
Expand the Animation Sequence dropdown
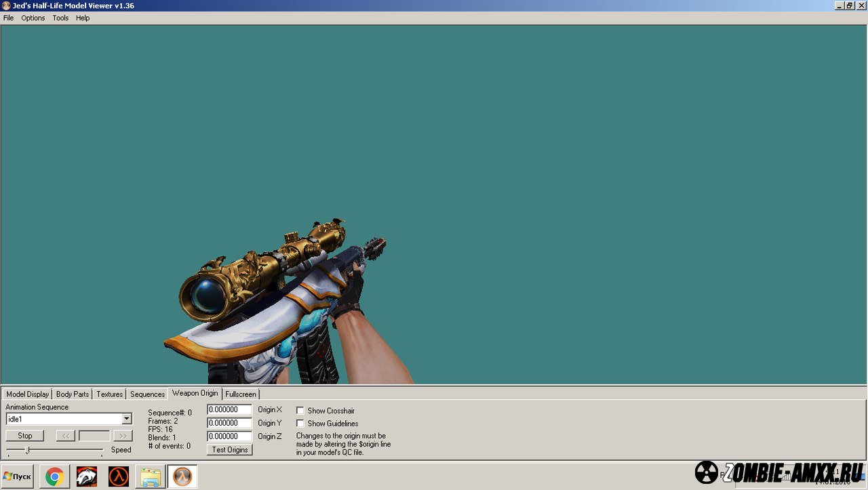point(127,419)
